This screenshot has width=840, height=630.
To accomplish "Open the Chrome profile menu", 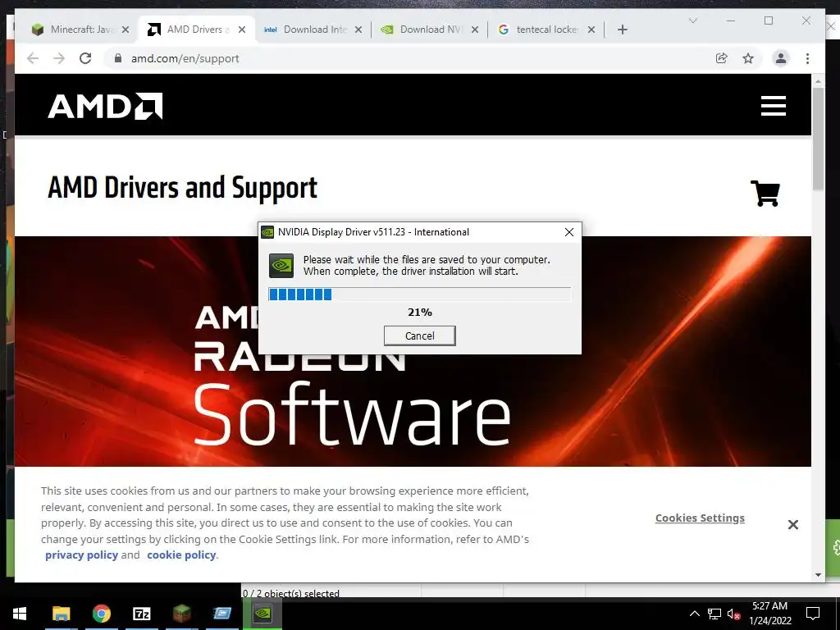I will click(x=781, y=58).
